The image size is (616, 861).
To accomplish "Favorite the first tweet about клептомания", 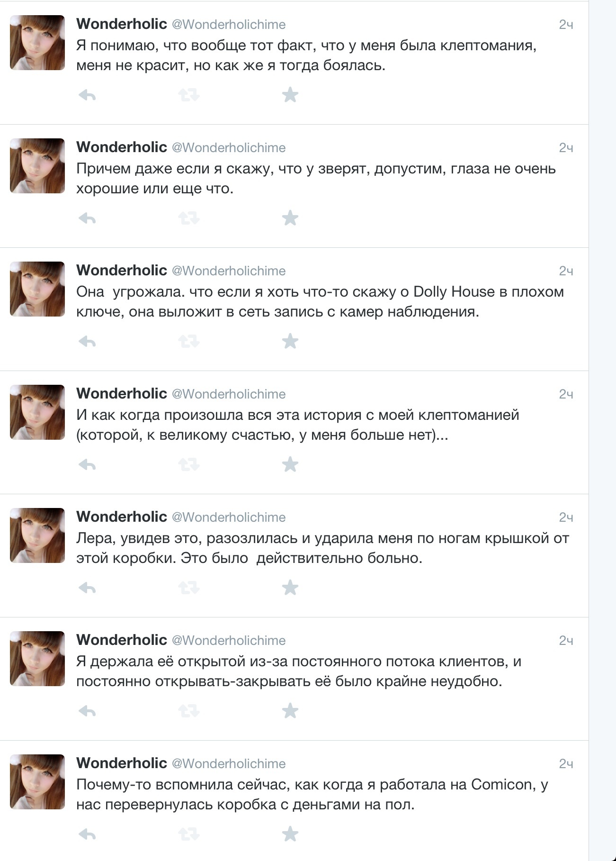I will (290, 95).
